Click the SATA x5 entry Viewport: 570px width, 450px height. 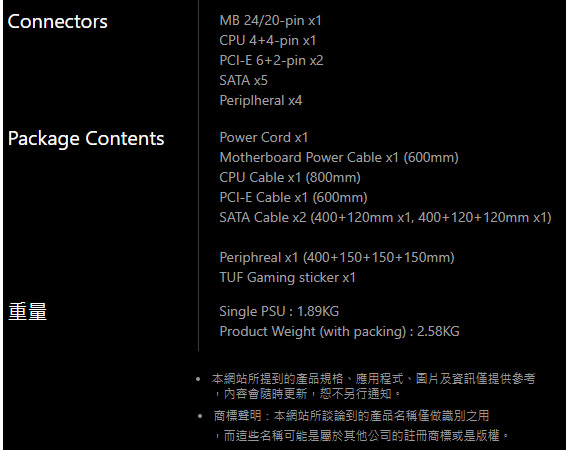tap(243, 80)
